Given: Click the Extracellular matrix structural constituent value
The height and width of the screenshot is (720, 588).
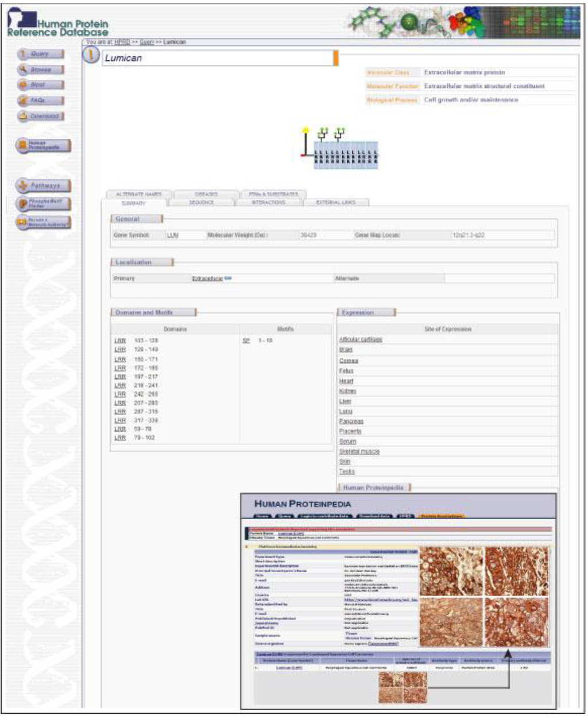Looking at the screenshot, I should click(484, 86).
